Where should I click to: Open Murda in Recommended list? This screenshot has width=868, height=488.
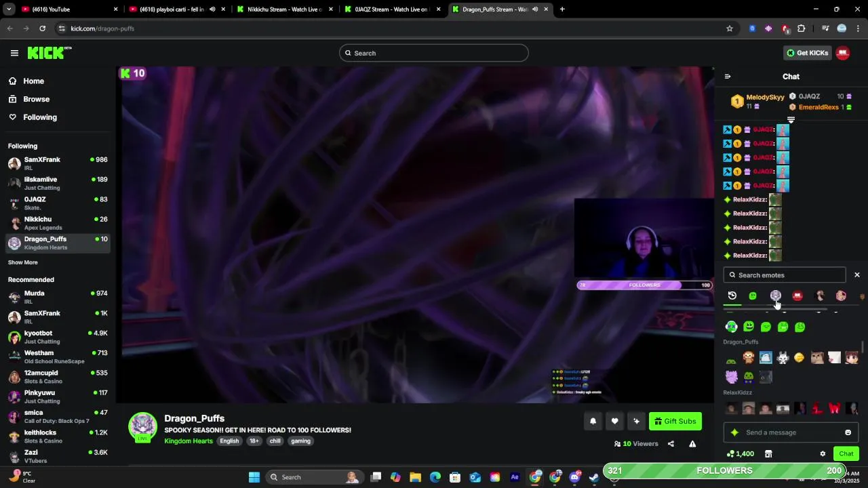tap(58, 297)
